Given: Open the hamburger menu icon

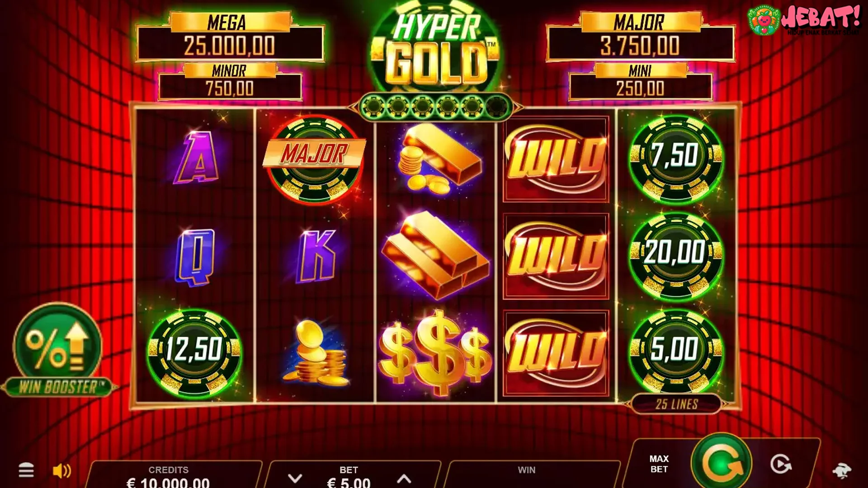Looking at the screenshot, I should 26,470.
